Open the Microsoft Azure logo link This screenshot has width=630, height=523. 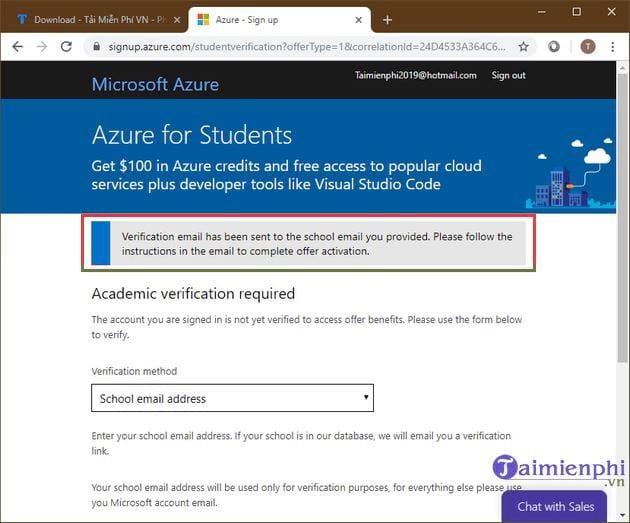point(155,84)
